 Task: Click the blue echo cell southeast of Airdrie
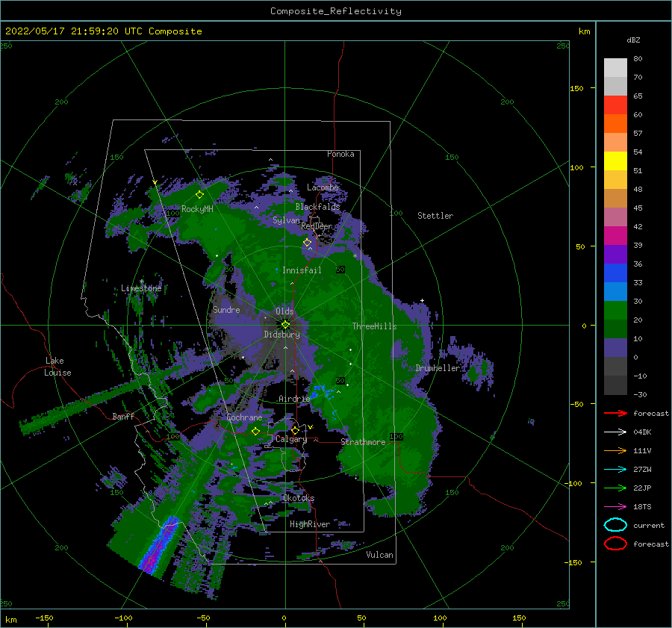click(x=323, y=391)
